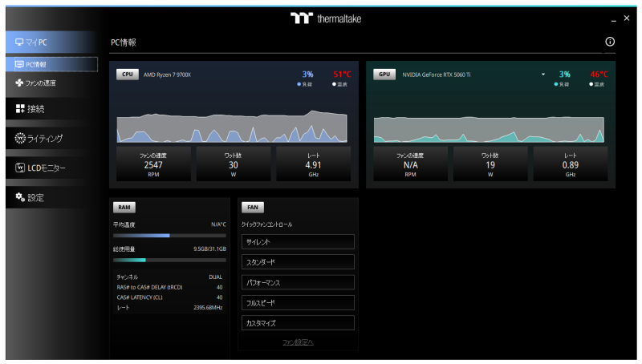Click the CPU badge label
The height and width of the screenshot is (364, 642).
pyautogui.click(x=128, y=75)
